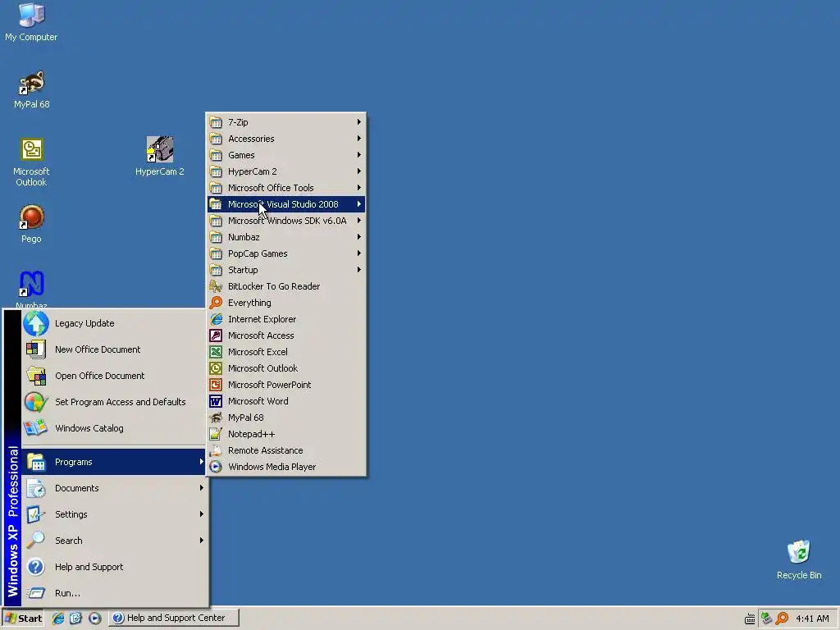Viewport: 840px width, 630px height.
Task: Expand the Microsoft Visual Studio 2008 submenu arrow
Action: click(359, 204)
